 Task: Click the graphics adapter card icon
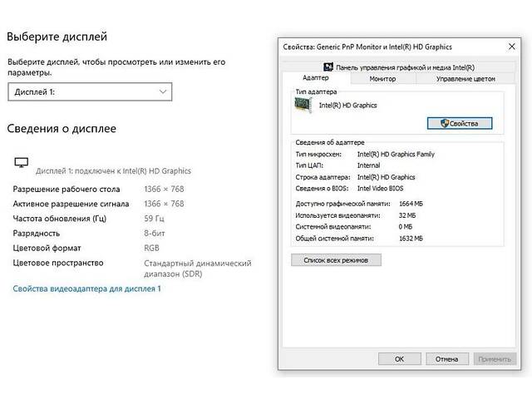pos(303,106)
